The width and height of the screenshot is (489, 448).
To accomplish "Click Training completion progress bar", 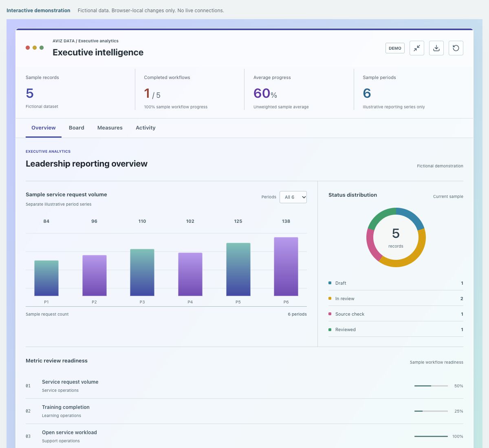I will tap(431, 411).
